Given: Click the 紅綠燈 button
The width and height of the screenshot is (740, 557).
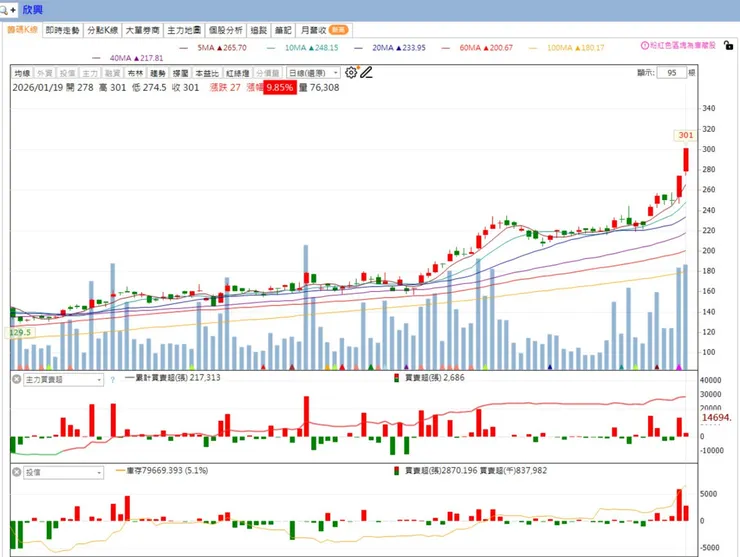Looking at the screenshot, I should [237, 73].
